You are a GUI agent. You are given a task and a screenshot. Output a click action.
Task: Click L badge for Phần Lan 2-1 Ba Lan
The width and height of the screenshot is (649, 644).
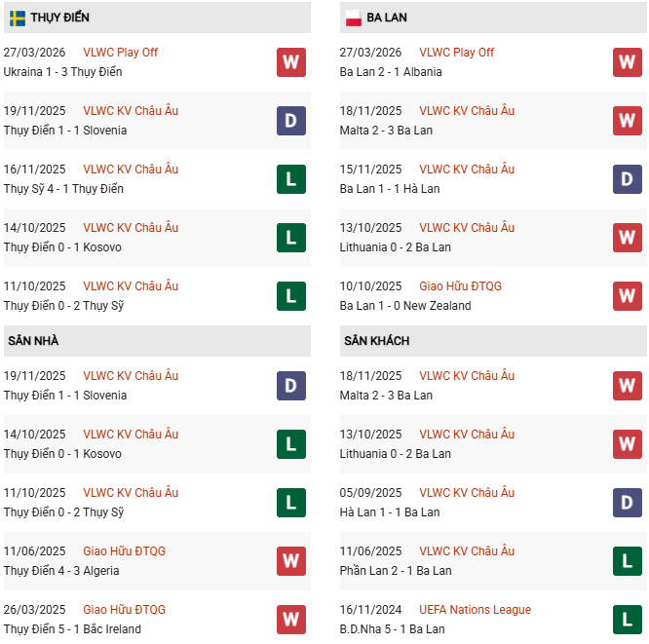[x=627, y=561]
